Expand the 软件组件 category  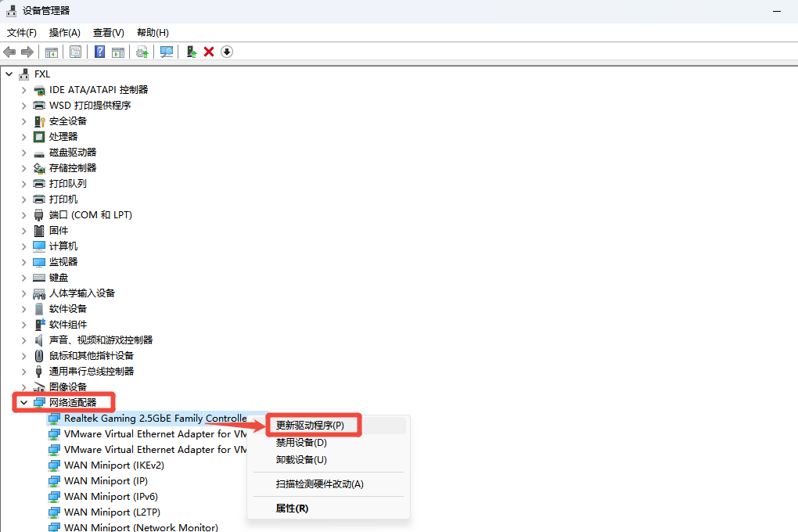tap(24, 325)
